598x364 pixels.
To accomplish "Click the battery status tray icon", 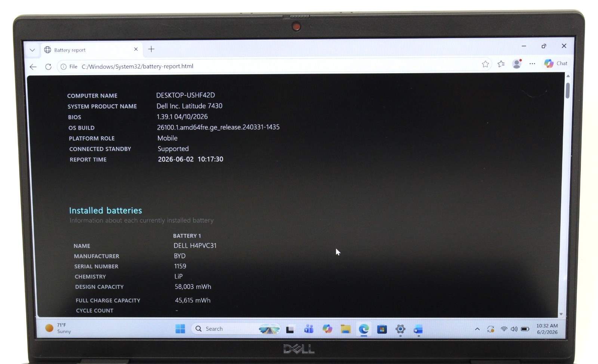I will click(x=525, y=329).
